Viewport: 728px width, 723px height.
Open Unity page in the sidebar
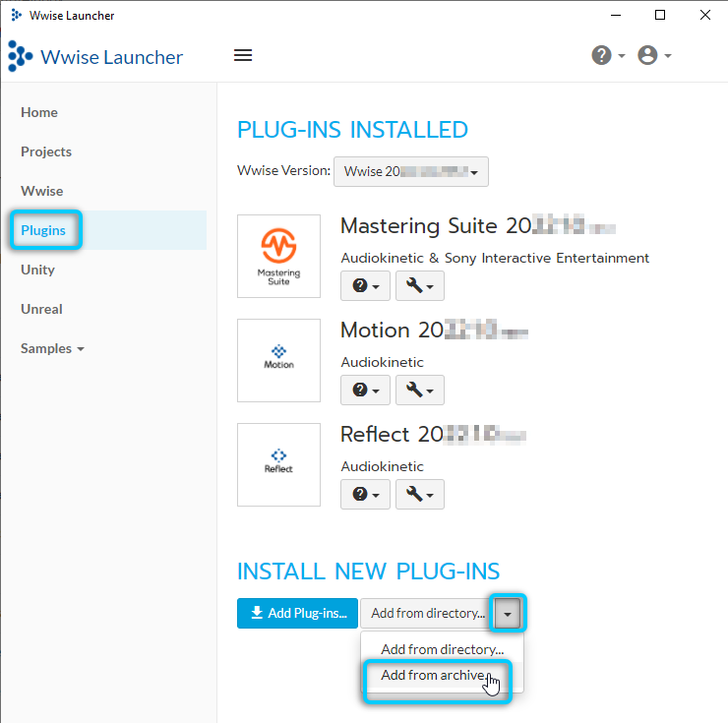(37, 270)
